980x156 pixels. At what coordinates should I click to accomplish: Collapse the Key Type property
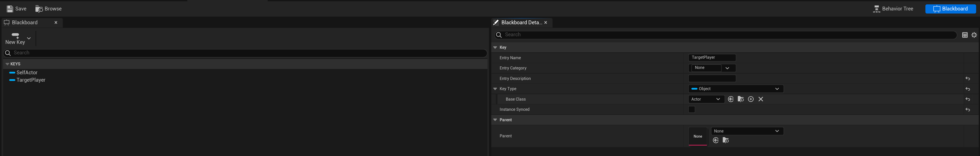point(495,89)
